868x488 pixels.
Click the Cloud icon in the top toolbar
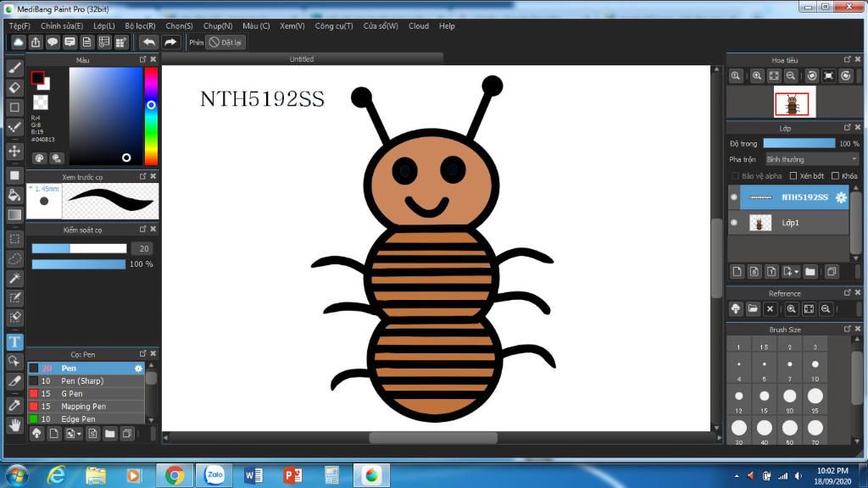coord(19,42)
